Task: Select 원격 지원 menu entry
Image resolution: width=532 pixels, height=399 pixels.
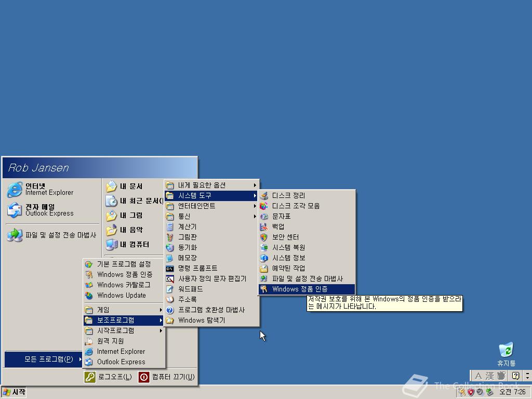Action: (124, 341)
